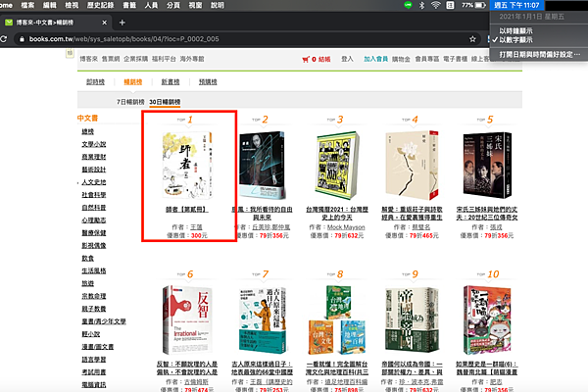Open the 檔案 menu
This screenshot has width=588, height=392.
point(27,5)
